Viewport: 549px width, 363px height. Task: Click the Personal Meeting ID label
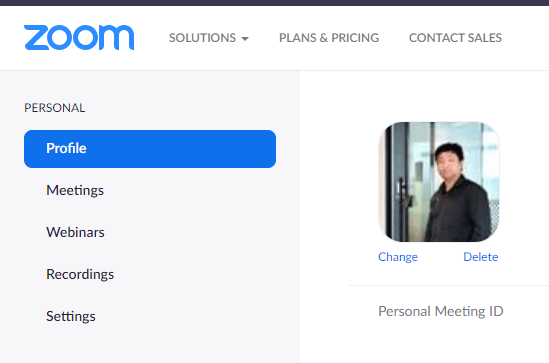[x=440, y=311]
